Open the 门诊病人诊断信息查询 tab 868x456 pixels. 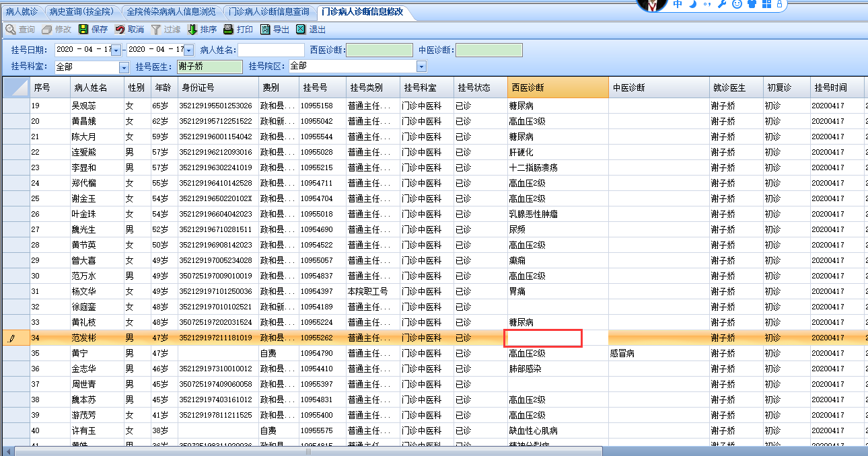(x=268, y=11)
